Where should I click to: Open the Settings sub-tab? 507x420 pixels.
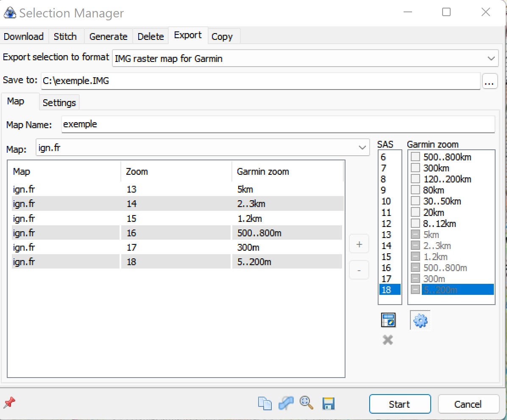coord(59,103)
